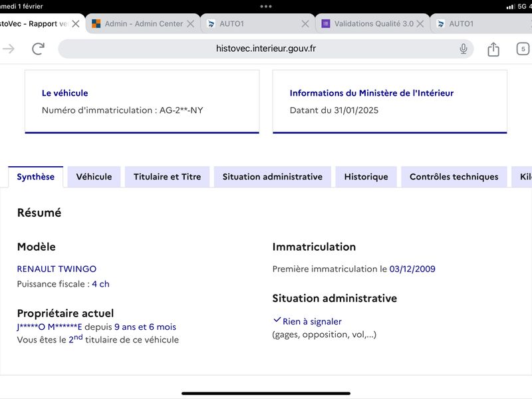
Task: Click 'Informations du Ministère de l'Intérieur' heading
Action: click(x=372, y=93)
